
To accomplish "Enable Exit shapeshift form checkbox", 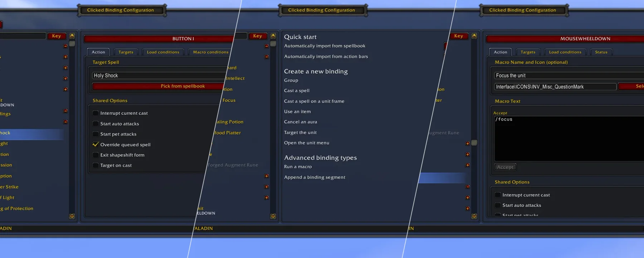I will pos(96,155).
